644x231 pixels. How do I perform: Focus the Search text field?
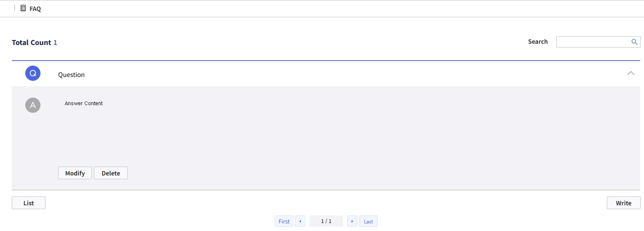point(593,42)
